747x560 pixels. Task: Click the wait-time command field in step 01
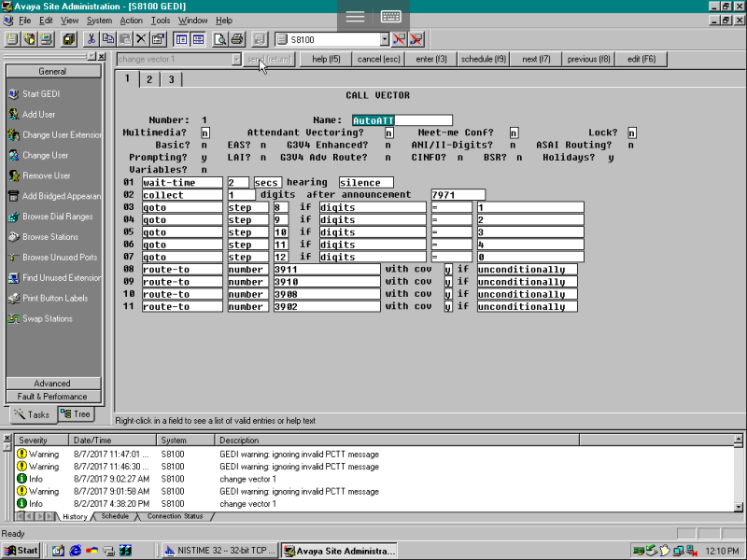coord(182,182)
